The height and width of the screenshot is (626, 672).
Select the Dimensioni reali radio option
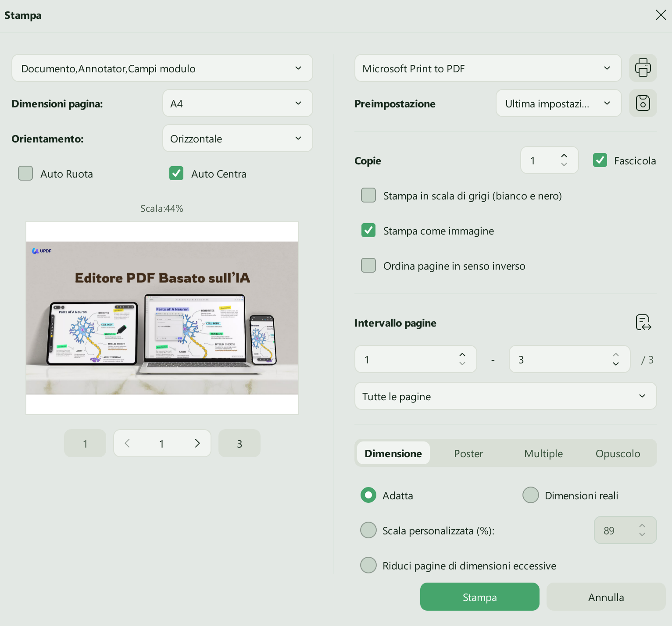pyautogui.click(x=531, y=495)
